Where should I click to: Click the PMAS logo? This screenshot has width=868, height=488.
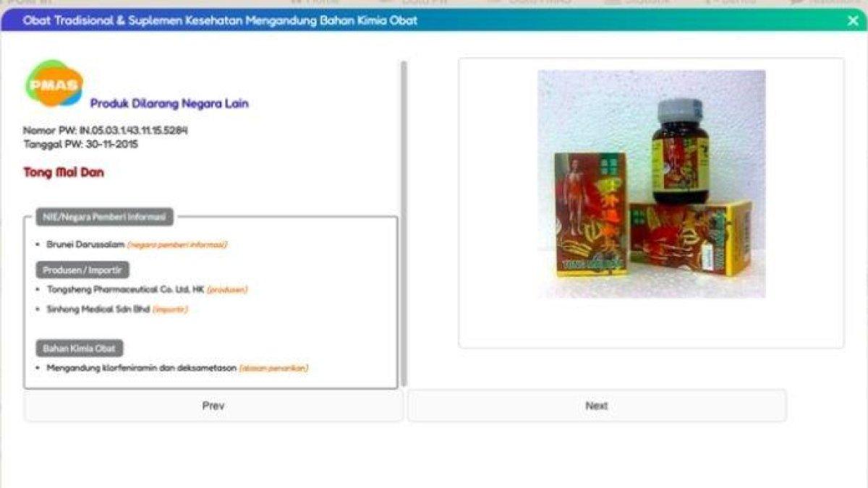(x=54, y=84)
